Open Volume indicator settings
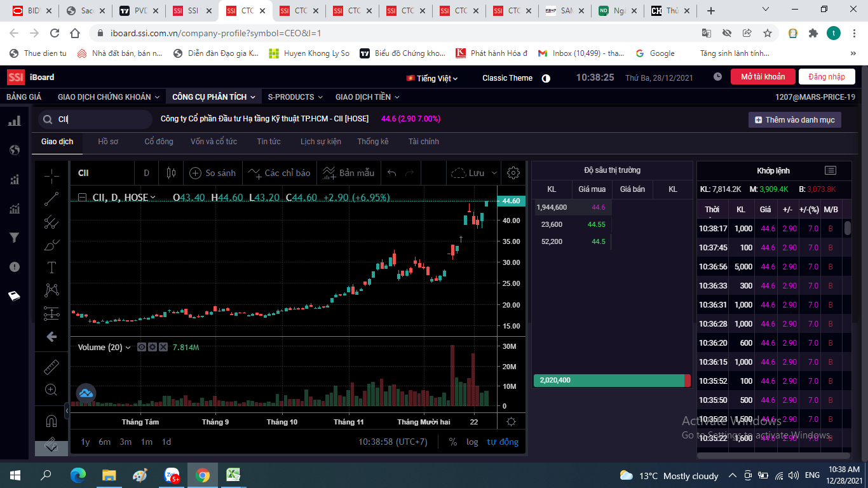The image size is (868, 488). click(x=153, y=347)
